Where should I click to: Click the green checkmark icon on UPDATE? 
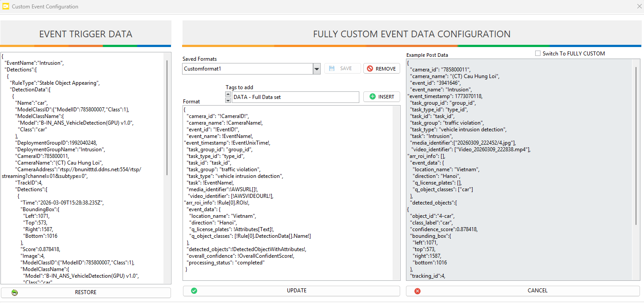tap(194, 291)
